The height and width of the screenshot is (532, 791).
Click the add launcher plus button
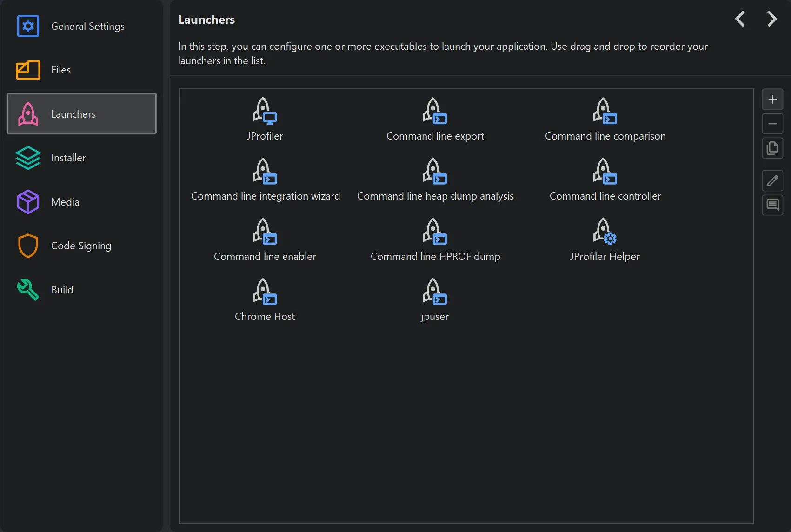(772, 100)
